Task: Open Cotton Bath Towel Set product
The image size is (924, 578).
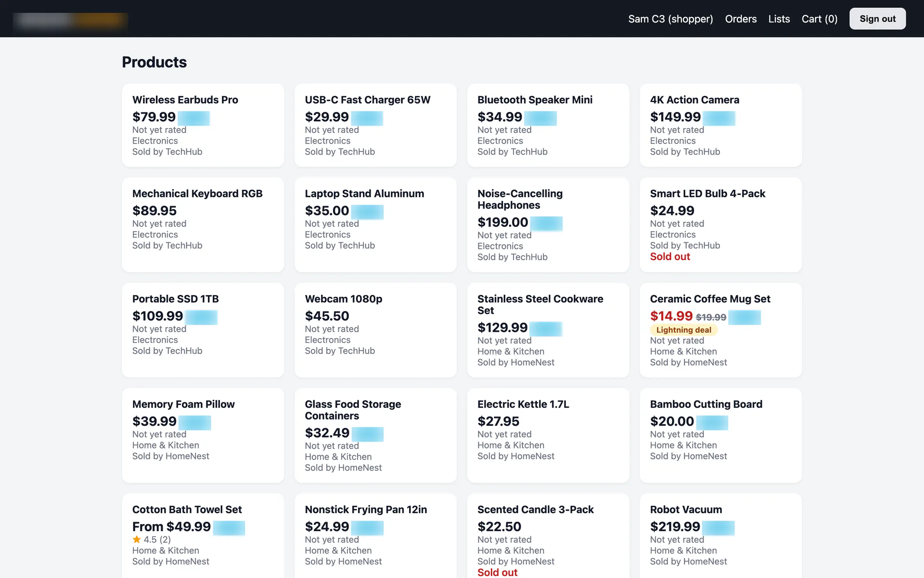Action: (x=187, y=510)
